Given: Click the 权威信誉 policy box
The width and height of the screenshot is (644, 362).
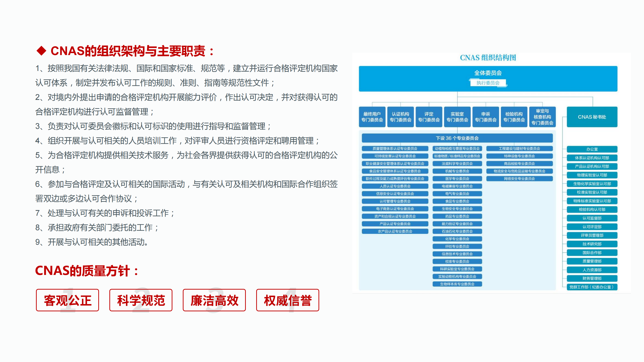Looking at the screenshot, I should click(x=288, y=300).
